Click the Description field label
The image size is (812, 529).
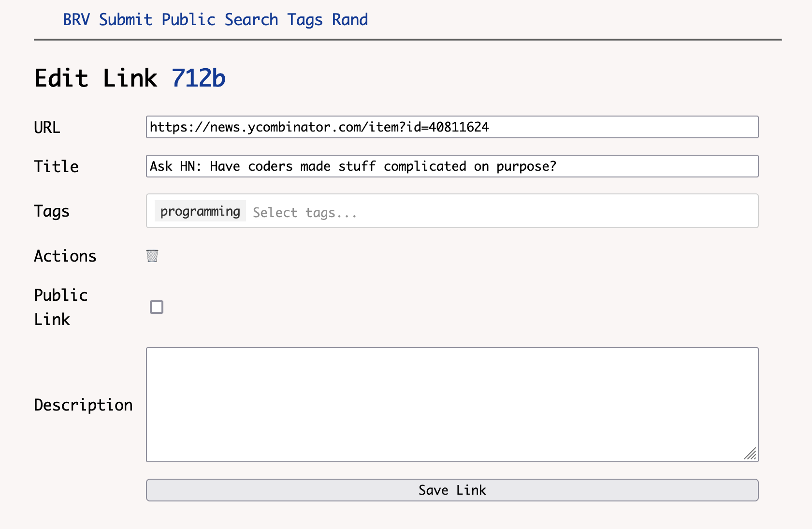coord(83,405)
